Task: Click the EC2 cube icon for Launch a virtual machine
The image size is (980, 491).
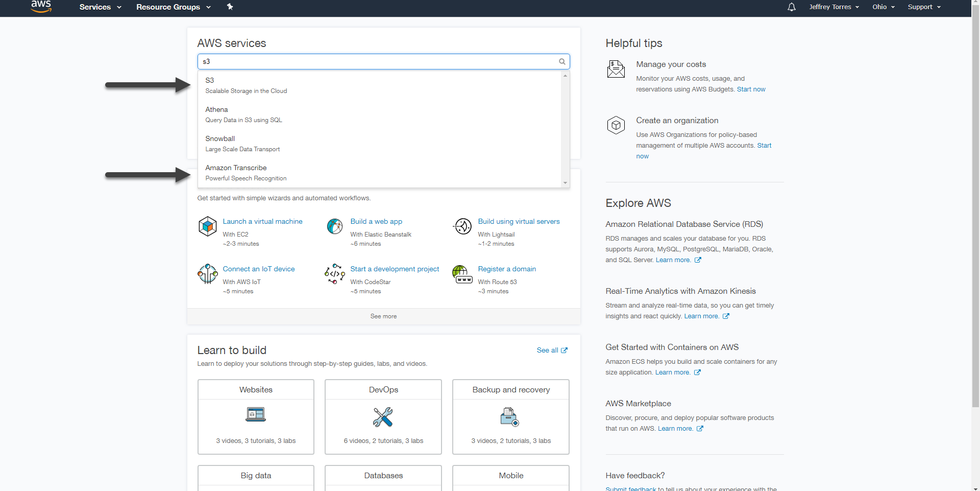Action: pyautogui.click(x=208, y=226)
